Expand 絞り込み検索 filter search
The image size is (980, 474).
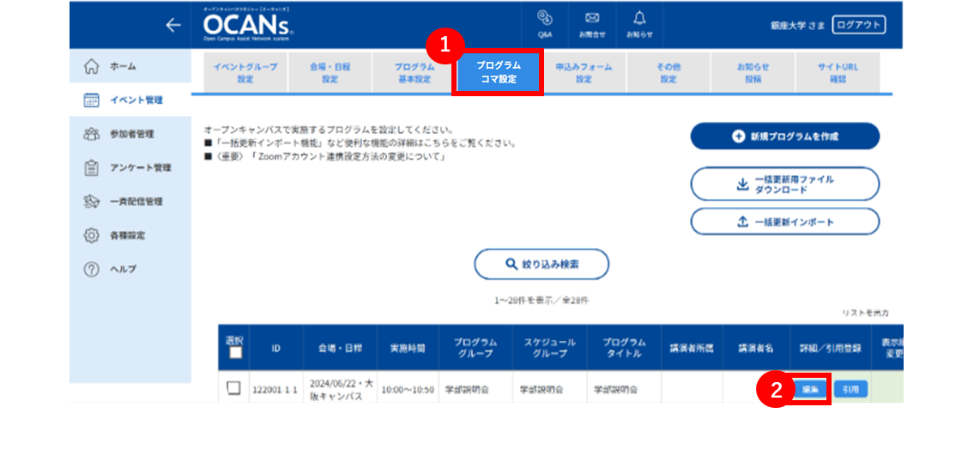(x=541, y=264)
